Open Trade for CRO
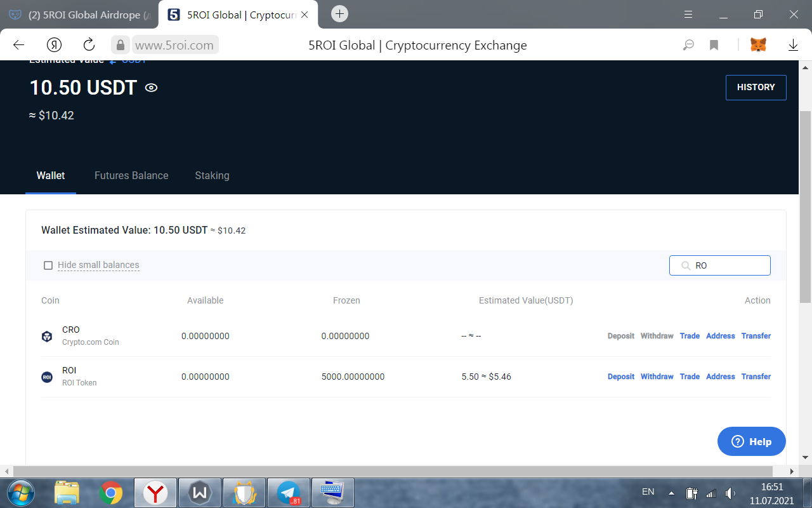 (x=690, y=336)
